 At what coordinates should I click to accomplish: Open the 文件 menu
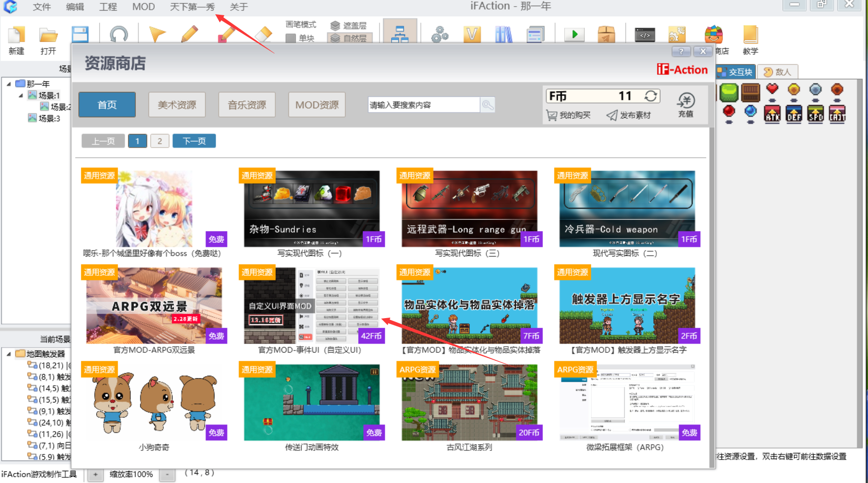click(42, 7)
